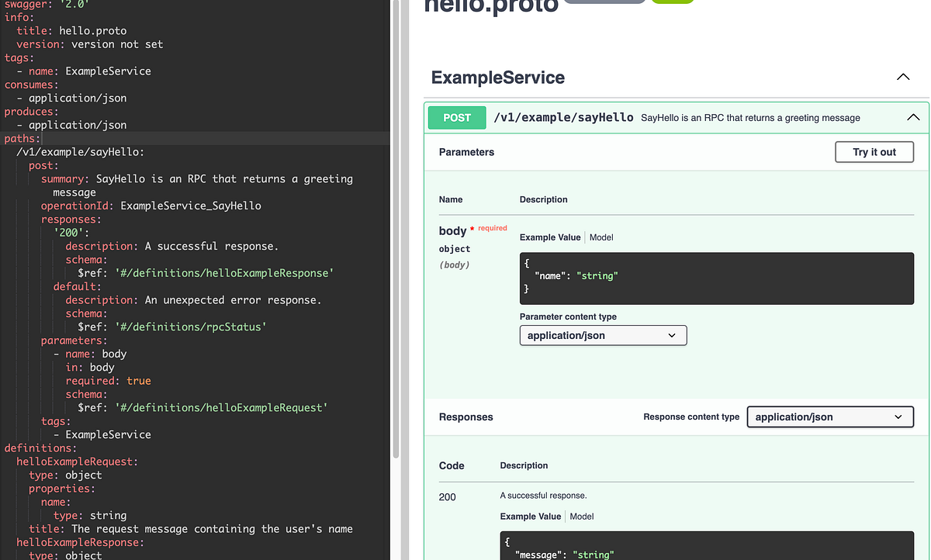Click the ExampleService heading
Screen dimensions: 931x560
tap(497, 78)
